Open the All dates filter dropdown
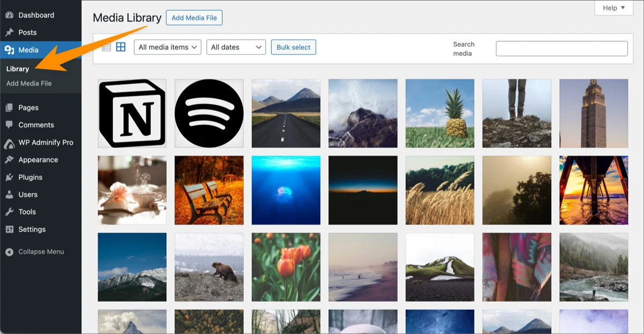Screen dimensions: 644x334 click(x=236, y=47)
